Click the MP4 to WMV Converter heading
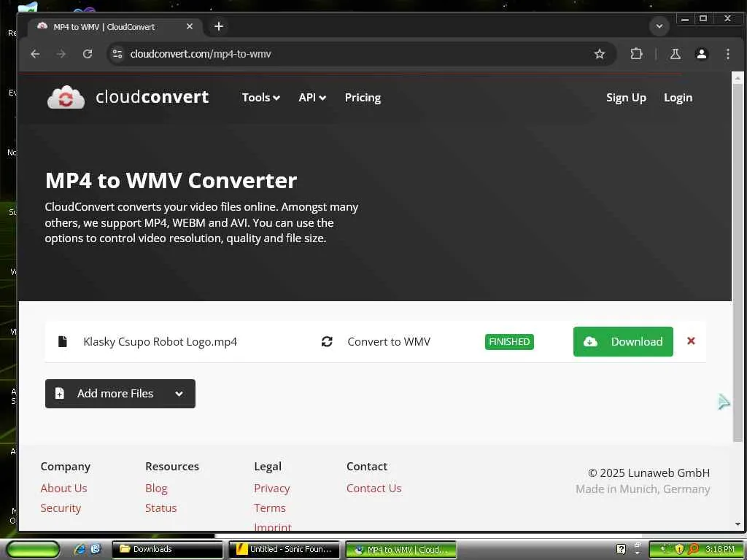Viewport: 747px width, 560px height. click(x=171, y=181)
